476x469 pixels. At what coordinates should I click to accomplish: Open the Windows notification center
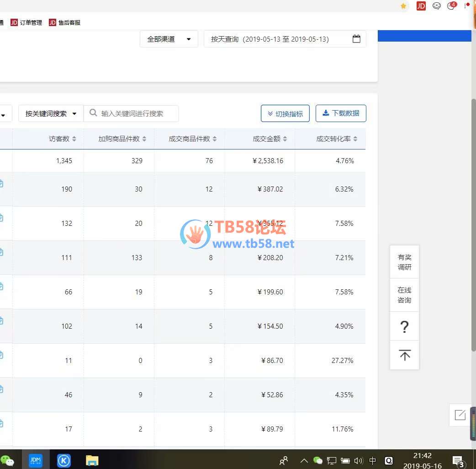[457, 460]
